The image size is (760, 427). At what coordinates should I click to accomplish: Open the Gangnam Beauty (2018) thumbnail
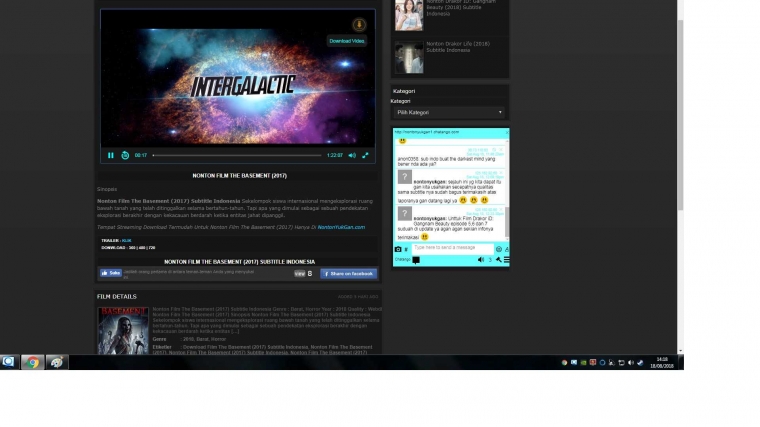point(409,15)
